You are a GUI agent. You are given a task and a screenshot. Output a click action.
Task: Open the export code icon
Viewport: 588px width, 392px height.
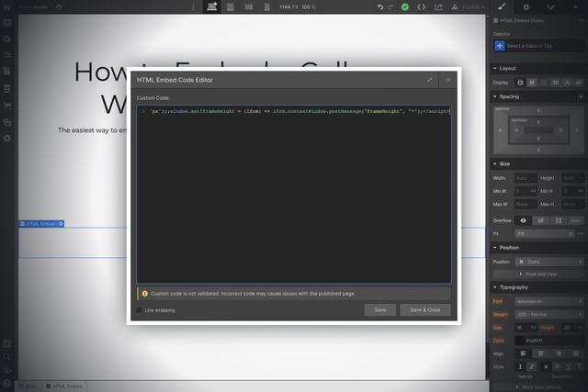click(422, 6)
